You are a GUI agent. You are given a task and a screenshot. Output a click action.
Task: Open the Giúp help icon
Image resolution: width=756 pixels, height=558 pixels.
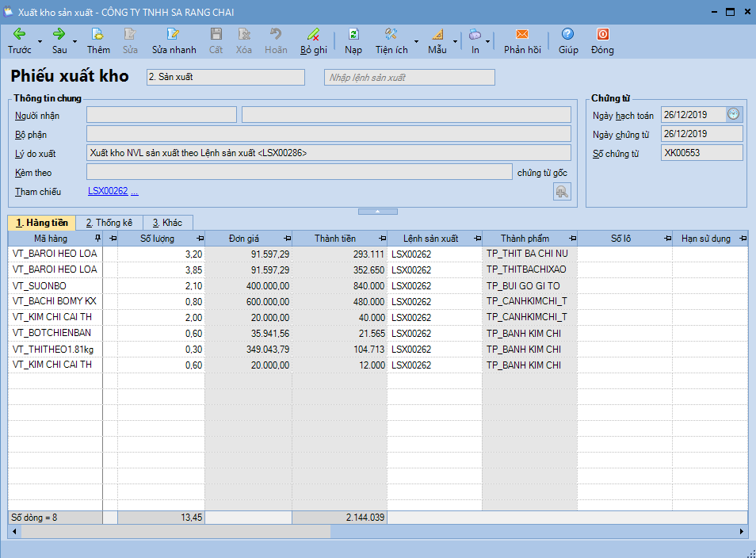pyautogui.click(x=567, y=34)
